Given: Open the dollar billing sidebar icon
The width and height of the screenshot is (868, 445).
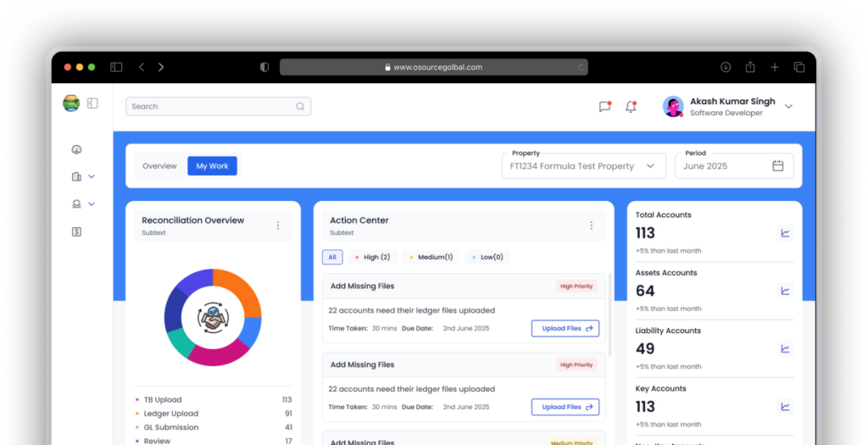Looking at the screenshot, I should pos(76,231).
